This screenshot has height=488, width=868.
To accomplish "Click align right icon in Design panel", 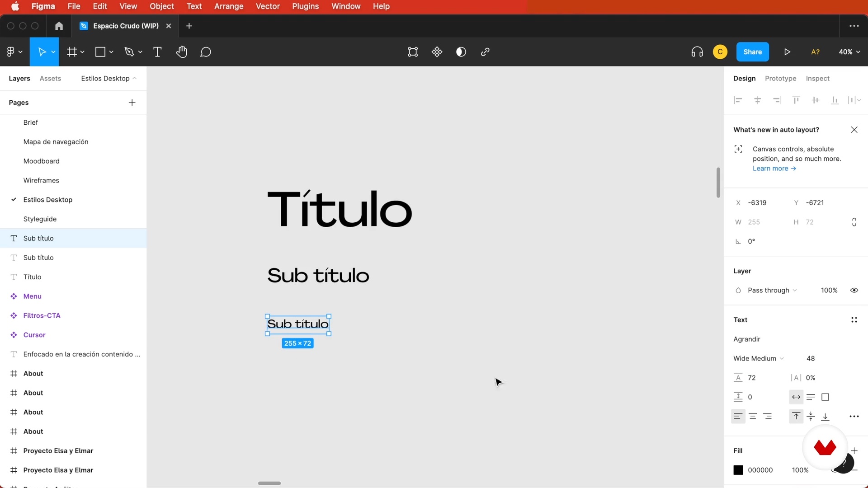I will 777,100.
